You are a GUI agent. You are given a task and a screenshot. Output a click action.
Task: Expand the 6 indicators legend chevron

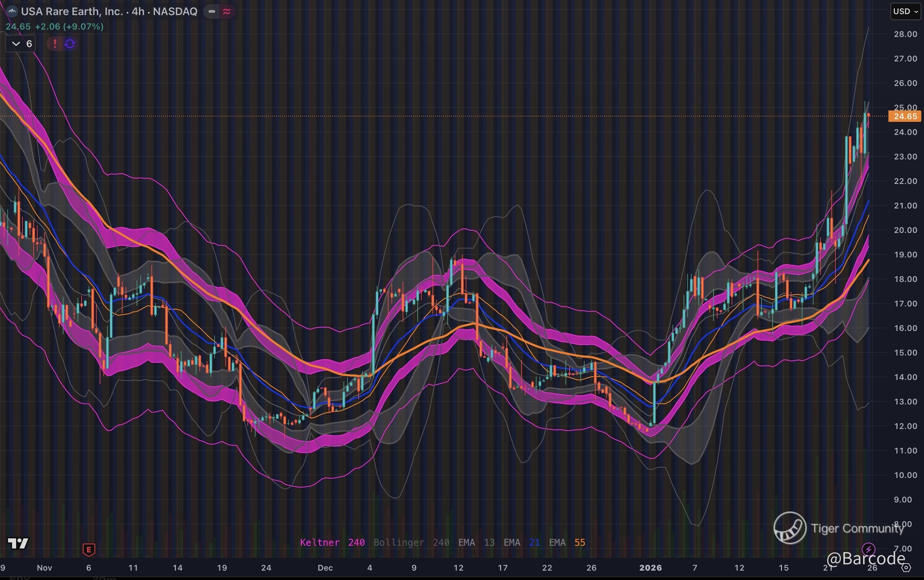[x=16, y=44]
